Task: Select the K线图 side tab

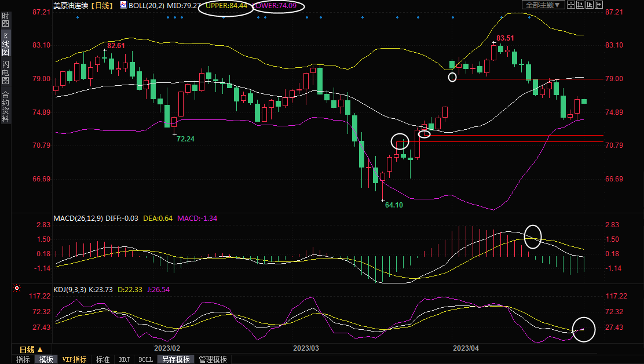Action: [x=5, y=43]
